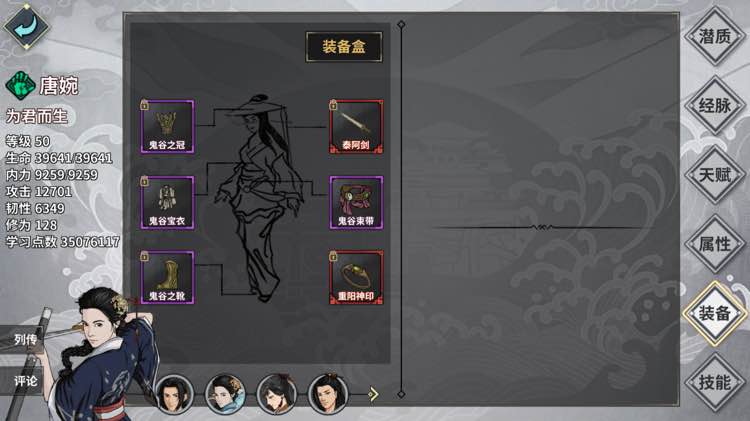Open the 评论 comments button
The image size is (750, 421).
click(23, 381)
